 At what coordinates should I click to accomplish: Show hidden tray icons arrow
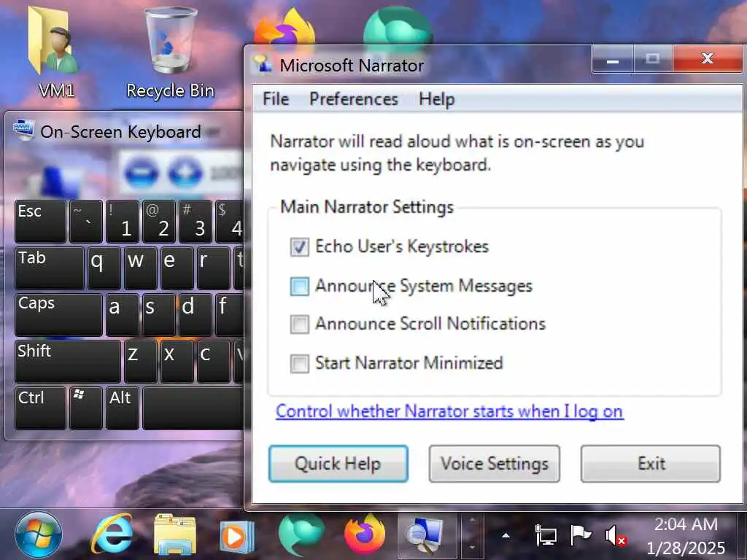(x=506, y=536)
